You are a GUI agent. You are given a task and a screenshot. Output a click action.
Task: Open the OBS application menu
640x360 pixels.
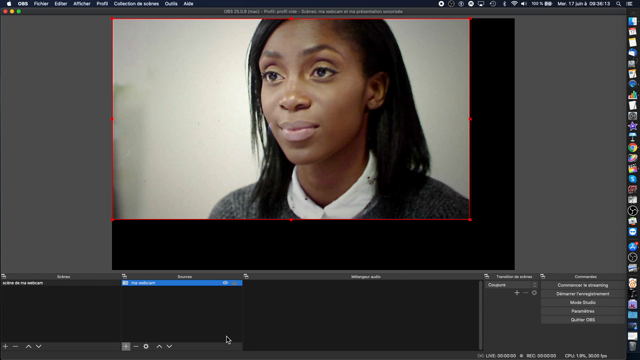(x=23, y=4)
